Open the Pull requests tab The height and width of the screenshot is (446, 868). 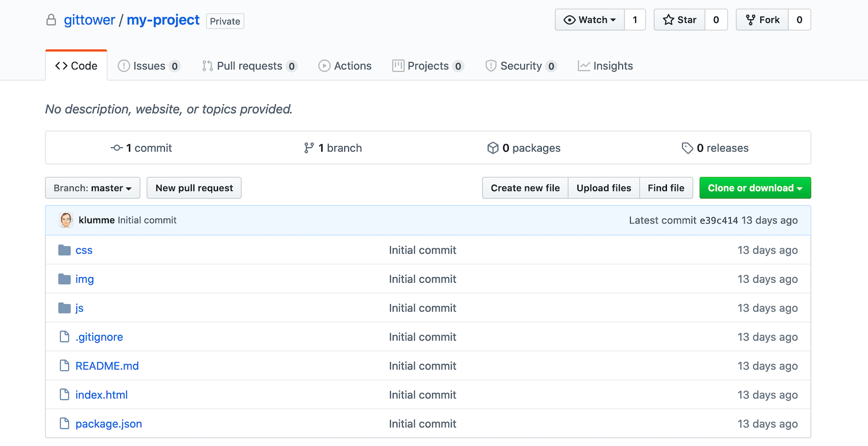(249, 66)
